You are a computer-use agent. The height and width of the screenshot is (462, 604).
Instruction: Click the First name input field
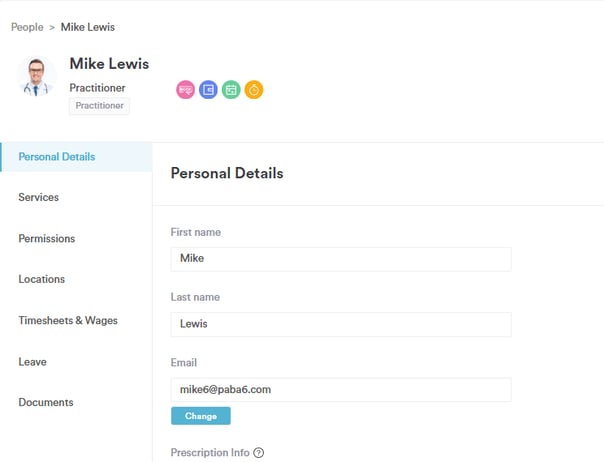[340, 259]
